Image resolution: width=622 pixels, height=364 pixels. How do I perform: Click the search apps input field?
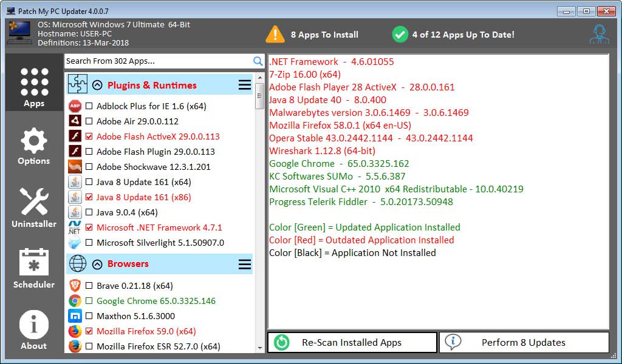pyautogui.click(x=159, y=61)
